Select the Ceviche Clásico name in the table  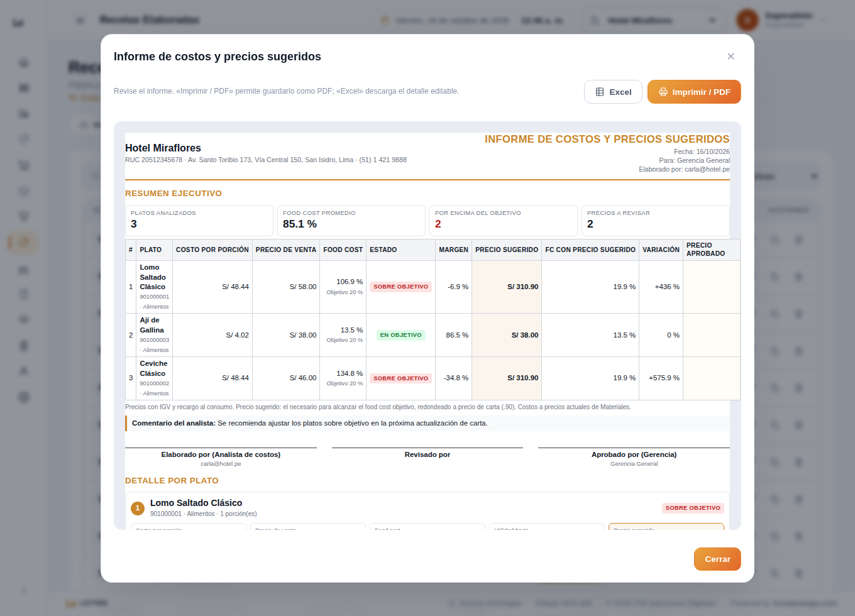click(x=153, y=368)
